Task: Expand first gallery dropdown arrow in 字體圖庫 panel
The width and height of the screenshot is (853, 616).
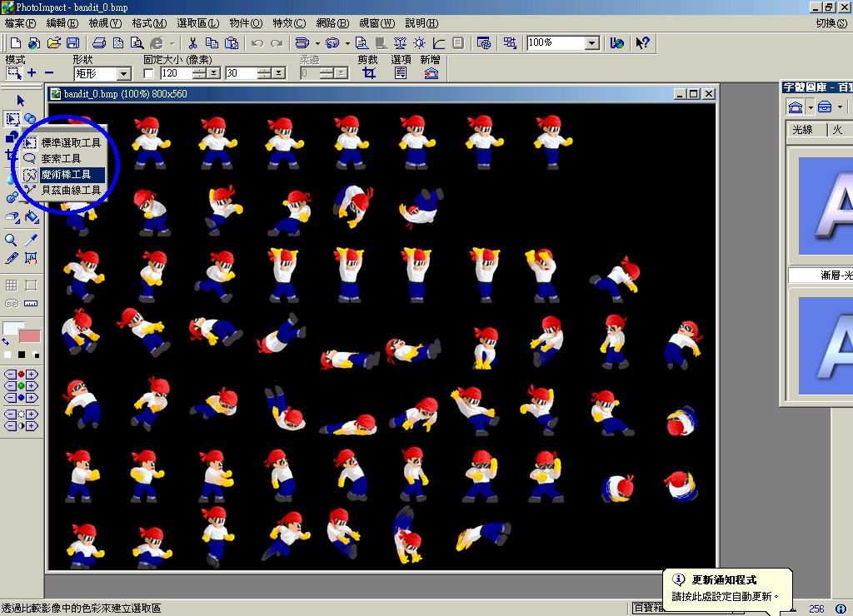Action: click(811, 107)
